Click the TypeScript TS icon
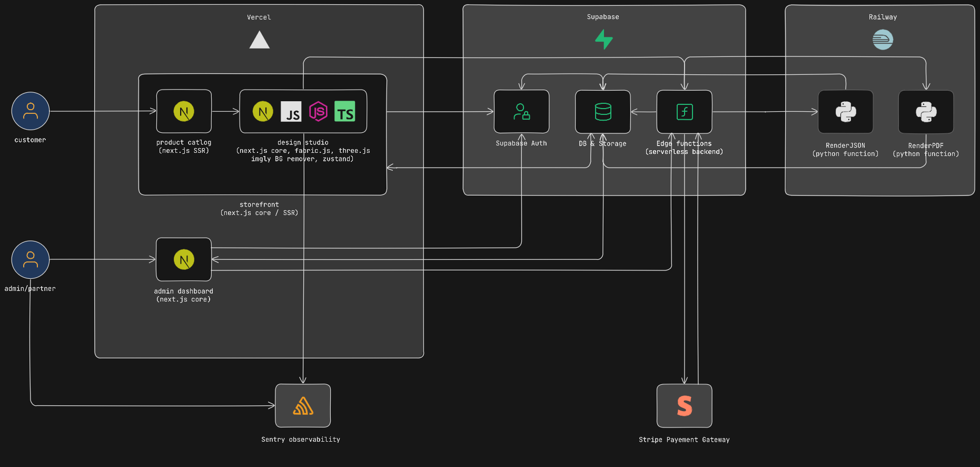980x467 pixels. 345,111
